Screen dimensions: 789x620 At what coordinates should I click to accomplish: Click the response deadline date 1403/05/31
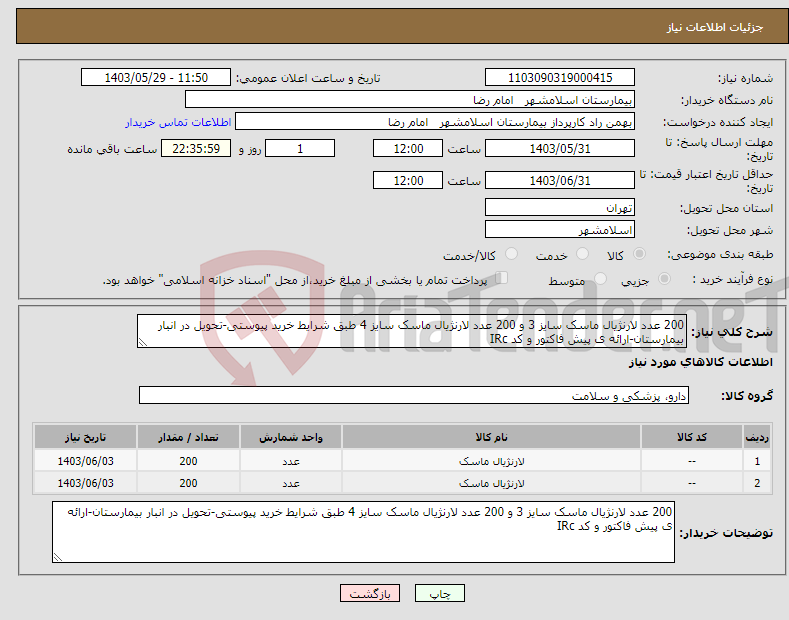coord(560,148)
